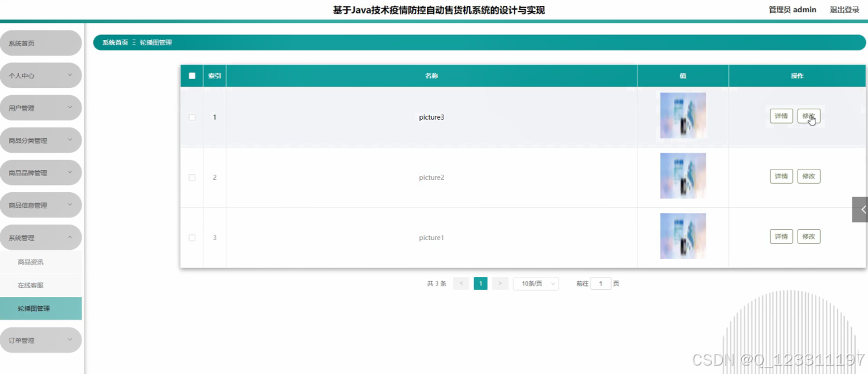The width and height of the screenshot is (868, 374).
Task: Click 系统首页 breadcrumb link
Action: click(x=115, y=43)
